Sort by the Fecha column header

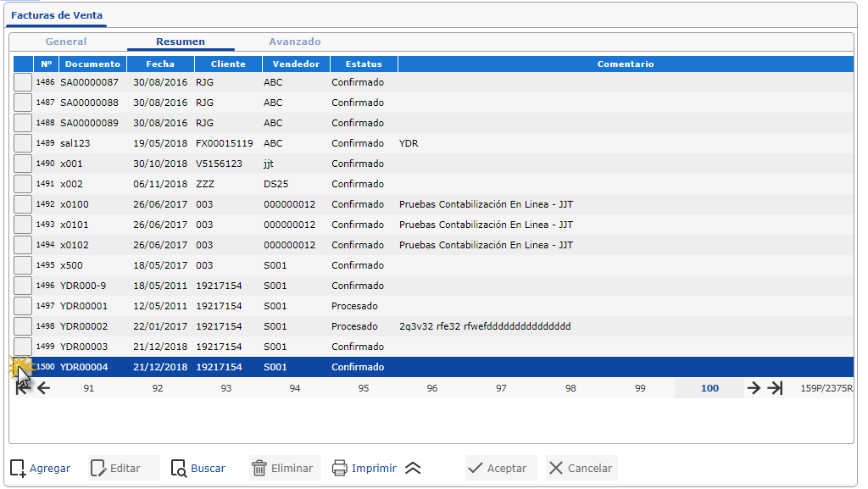160,64
